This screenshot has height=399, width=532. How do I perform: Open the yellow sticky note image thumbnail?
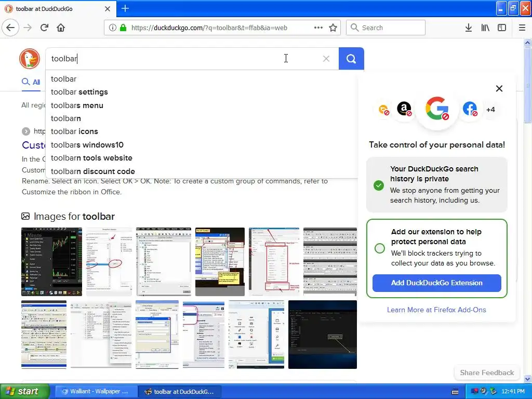pyautogui.click(x=220, y=262)
